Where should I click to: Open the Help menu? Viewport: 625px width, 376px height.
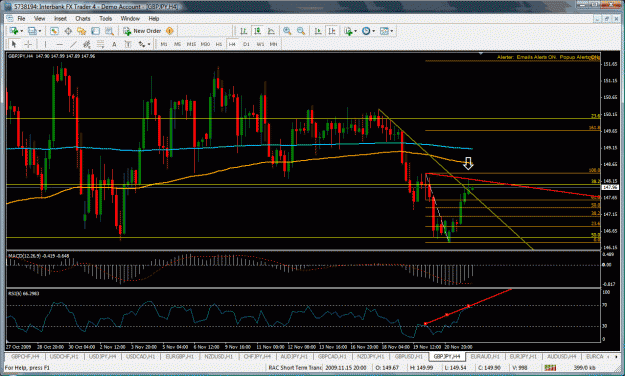pos(154,18)
